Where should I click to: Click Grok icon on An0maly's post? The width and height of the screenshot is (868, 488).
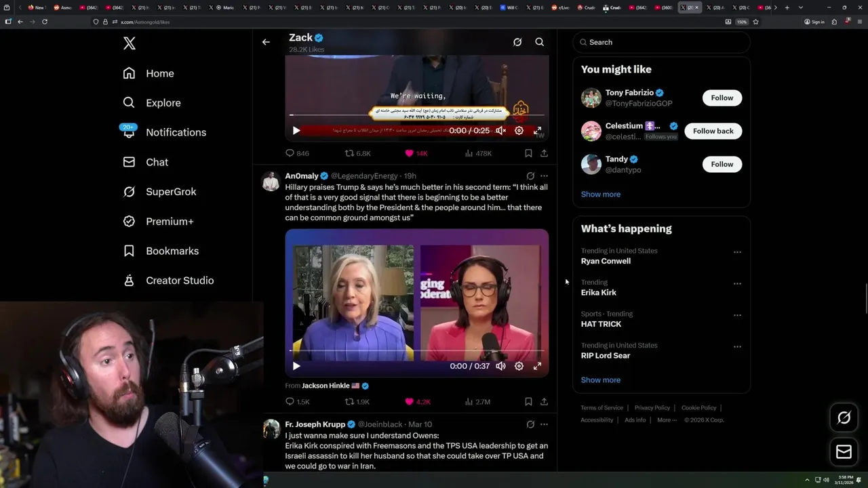[x=530, y=176]
